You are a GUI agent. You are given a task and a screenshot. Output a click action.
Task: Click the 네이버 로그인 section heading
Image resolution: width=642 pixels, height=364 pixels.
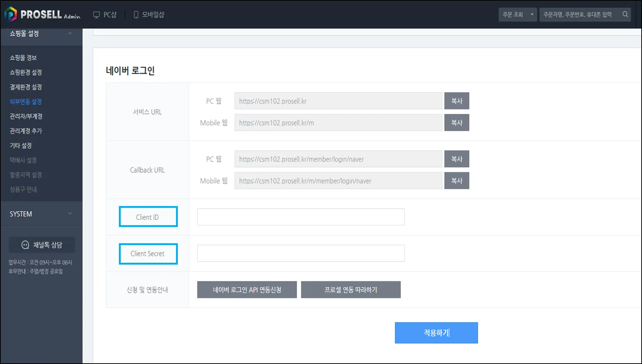click(130, 70)
